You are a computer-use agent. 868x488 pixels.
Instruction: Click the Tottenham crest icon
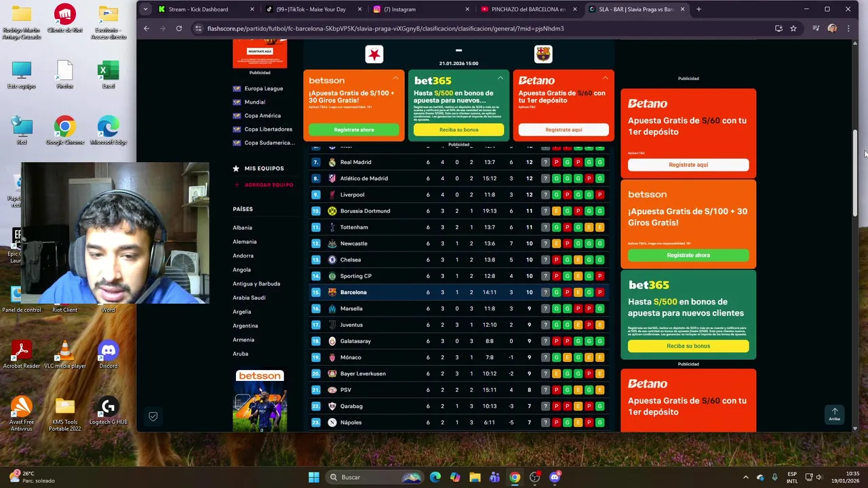(332, 227)
